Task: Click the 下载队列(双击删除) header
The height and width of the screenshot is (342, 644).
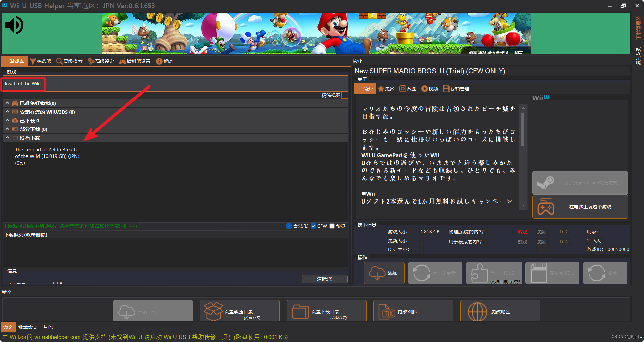Action: coord(26,235)
